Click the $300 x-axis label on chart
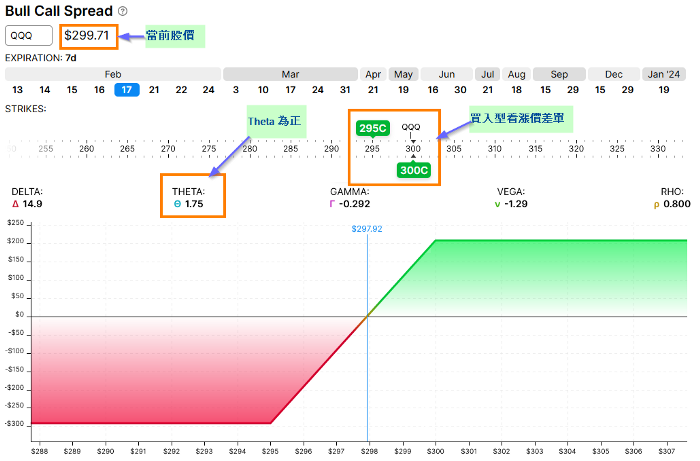This screenshot has height=461, width=700. pos(435,451)
